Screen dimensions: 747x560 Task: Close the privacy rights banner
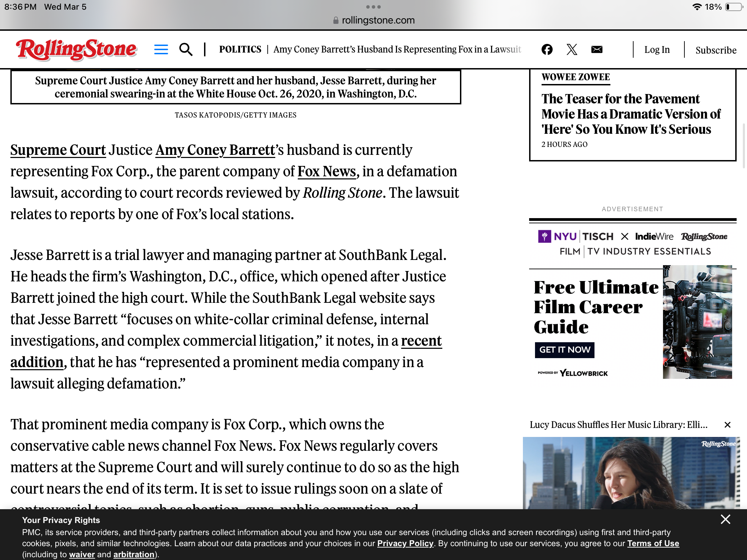point(726,519)
